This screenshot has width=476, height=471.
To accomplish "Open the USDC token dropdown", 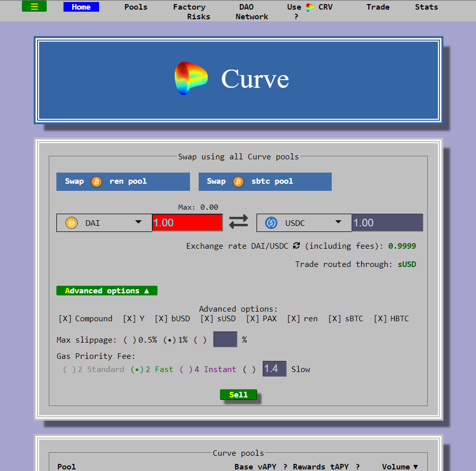I will [x=304, y=223].
